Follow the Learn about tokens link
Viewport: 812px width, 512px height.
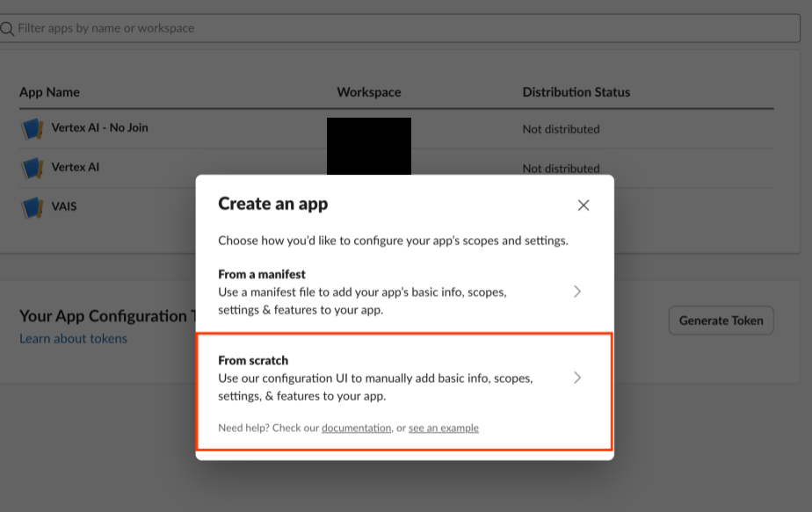click(x=73, y=339)
